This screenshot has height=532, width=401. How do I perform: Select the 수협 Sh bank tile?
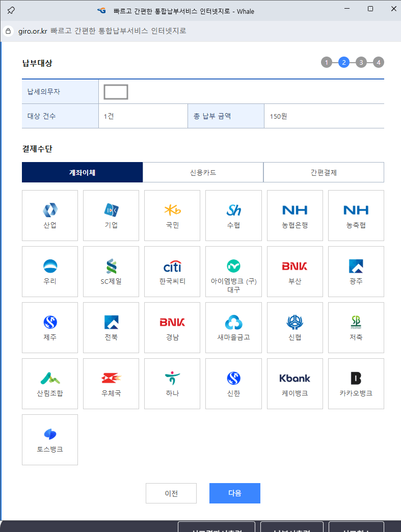(233, 216)
